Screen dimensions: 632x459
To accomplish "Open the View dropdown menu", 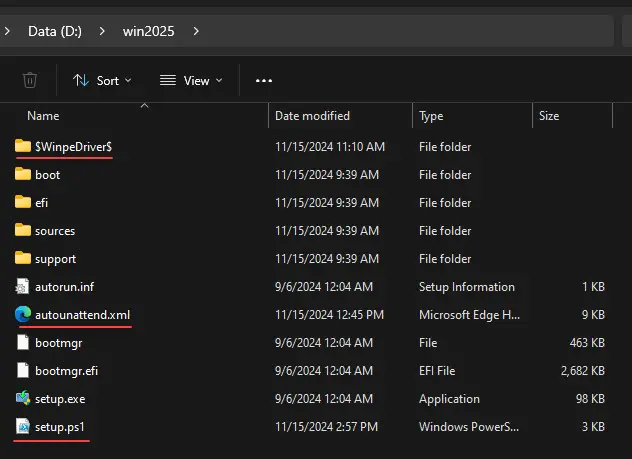I will coord(190,80).
